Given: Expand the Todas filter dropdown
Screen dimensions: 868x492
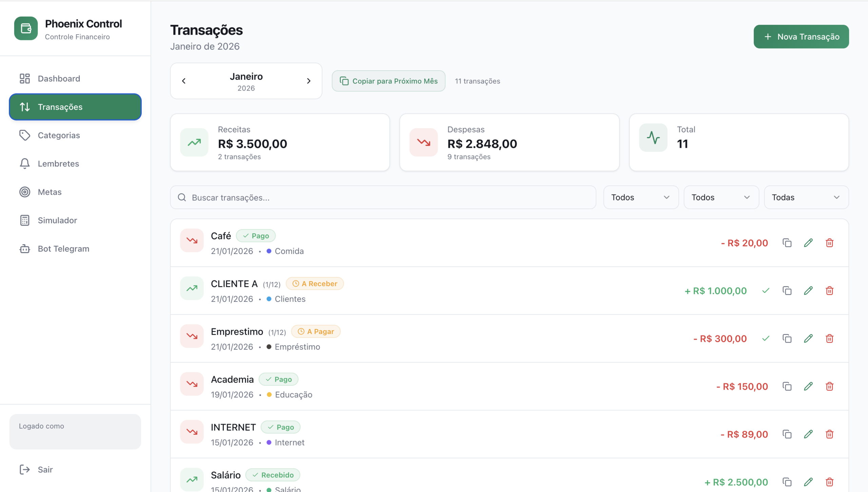Looking at the screenshot, I should (x=806, y=197).
